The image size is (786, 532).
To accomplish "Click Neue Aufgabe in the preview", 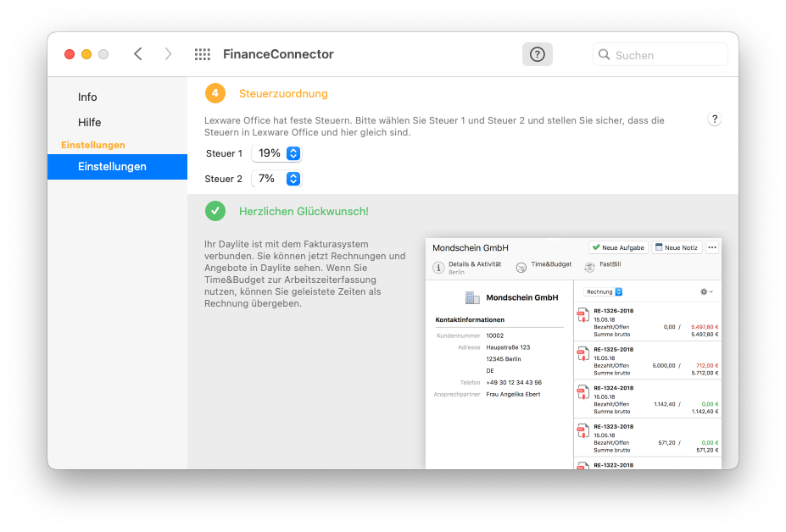I will [619, 247].
